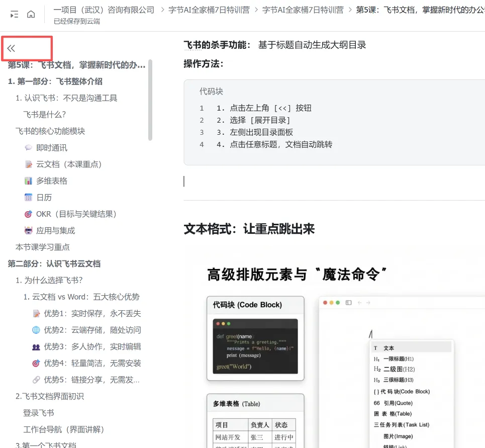This screenshot has width=485, height=448.
Task: Jump to 第二部分：认识飞书云文档 in outline
Action: click(x=54, y=263)
